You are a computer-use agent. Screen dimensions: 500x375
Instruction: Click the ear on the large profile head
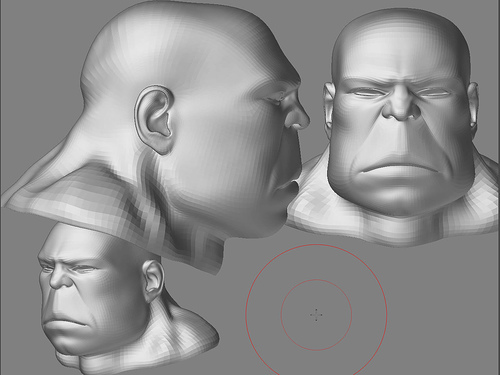(154, 119)
